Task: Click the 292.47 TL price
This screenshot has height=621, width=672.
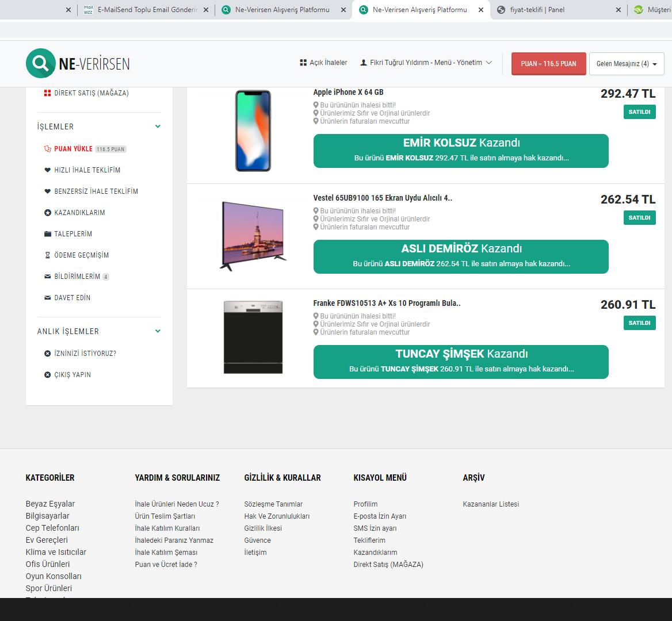Action: pyautogui.click(x=628, y=93)
